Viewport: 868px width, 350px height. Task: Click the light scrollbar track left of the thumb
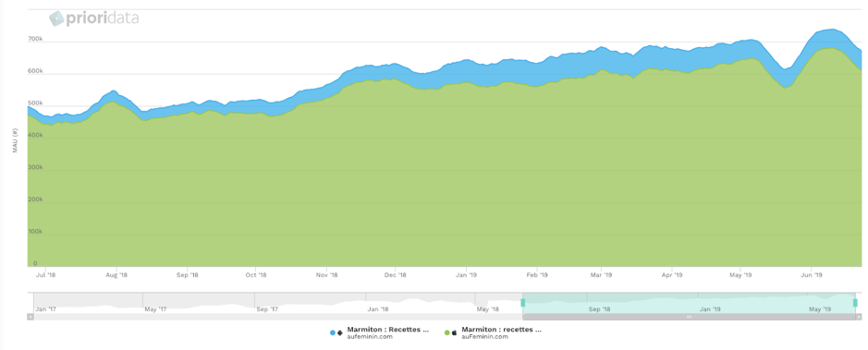click(278, 318)
